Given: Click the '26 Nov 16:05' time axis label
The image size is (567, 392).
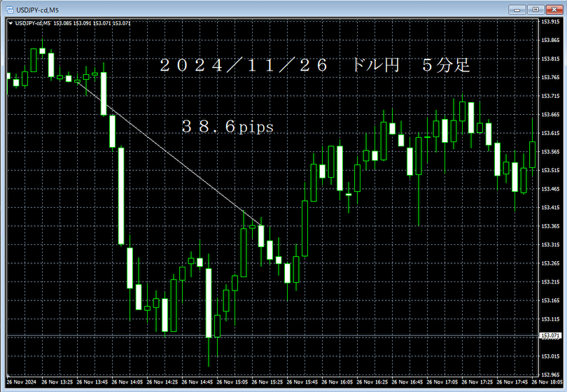Looking at the screenshot, I should 337,382.
